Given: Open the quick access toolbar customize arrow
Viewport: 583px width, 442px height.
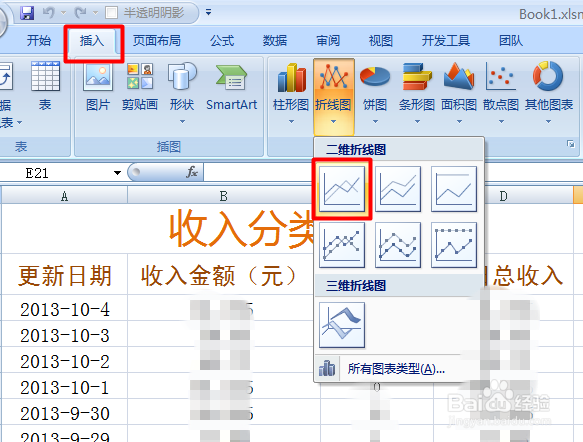Looking at the screenshot, I should click(209, 13).
